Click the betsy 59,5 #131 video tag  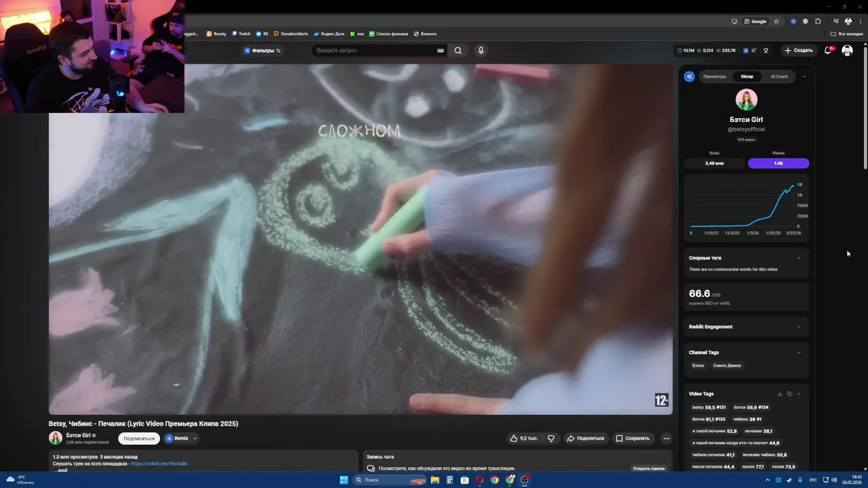tap(709, 407)
